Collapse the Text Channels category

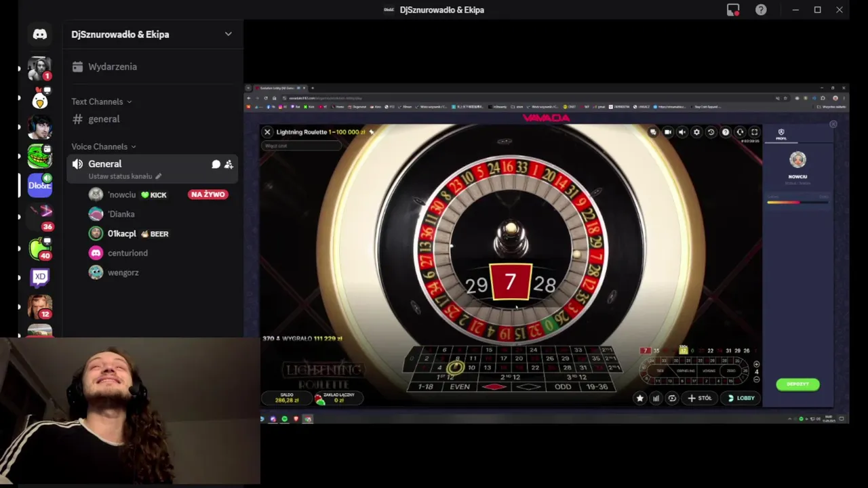(102, 102)
